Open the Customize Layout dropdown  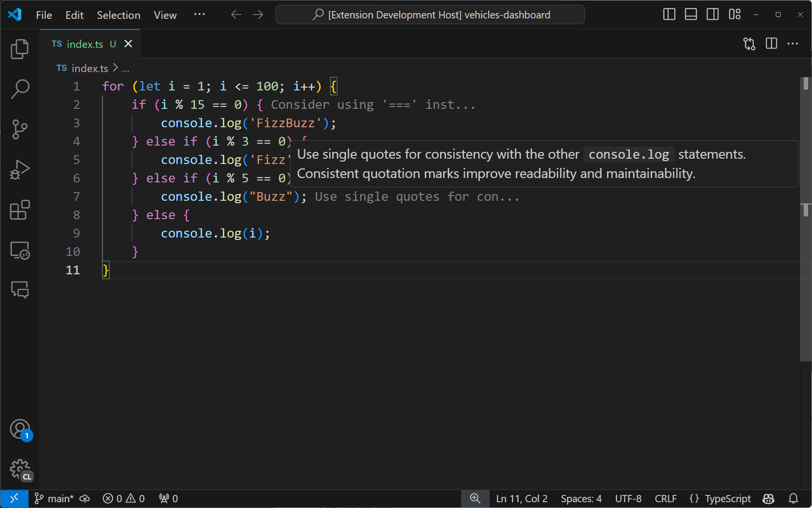tap(734, 15)
